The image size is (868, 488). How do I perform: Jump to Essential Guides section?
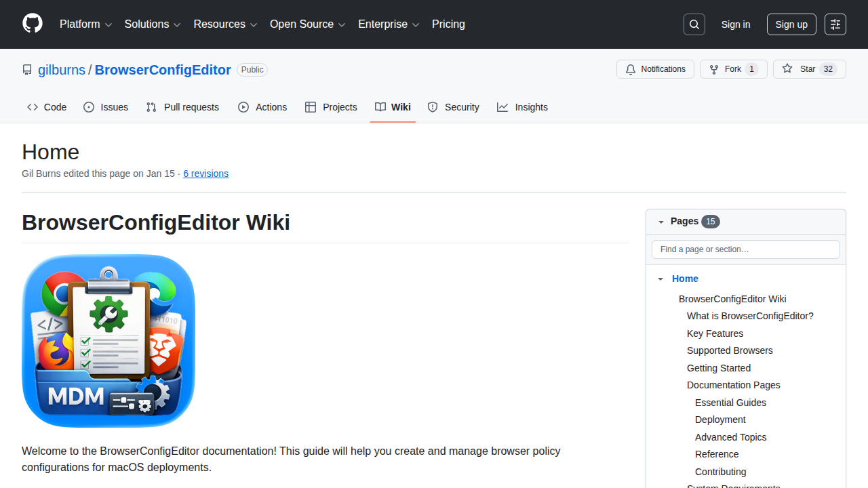point(730,403)
